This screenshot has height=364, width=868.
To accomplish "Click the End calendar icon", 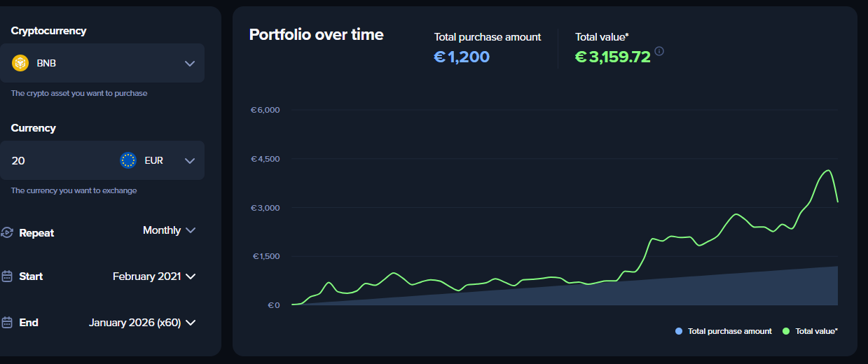I will coord(7,323).
